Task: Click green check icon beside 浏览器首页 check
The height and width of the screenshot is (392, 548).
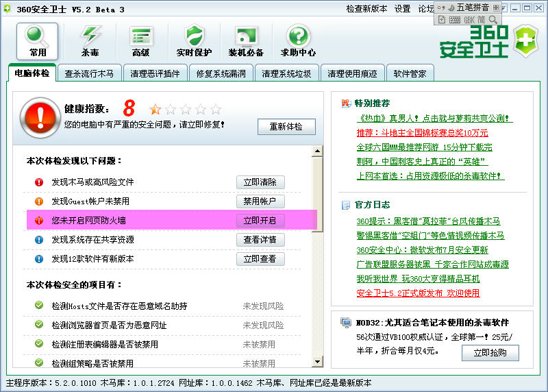Action: [x=39, y=325]
